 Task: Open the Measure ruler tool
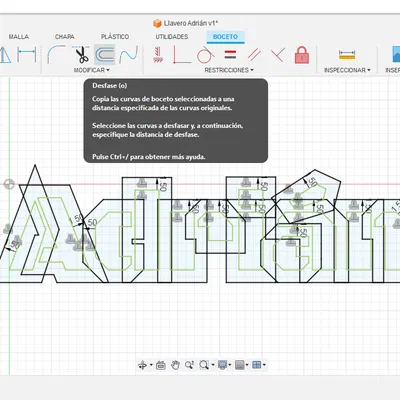(347, 55)
